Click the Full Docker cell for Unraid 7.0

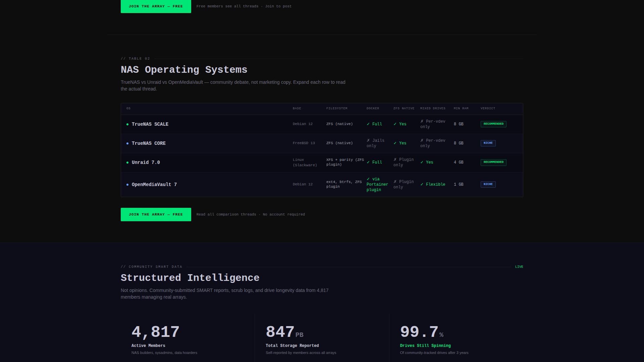pos(374,162)
